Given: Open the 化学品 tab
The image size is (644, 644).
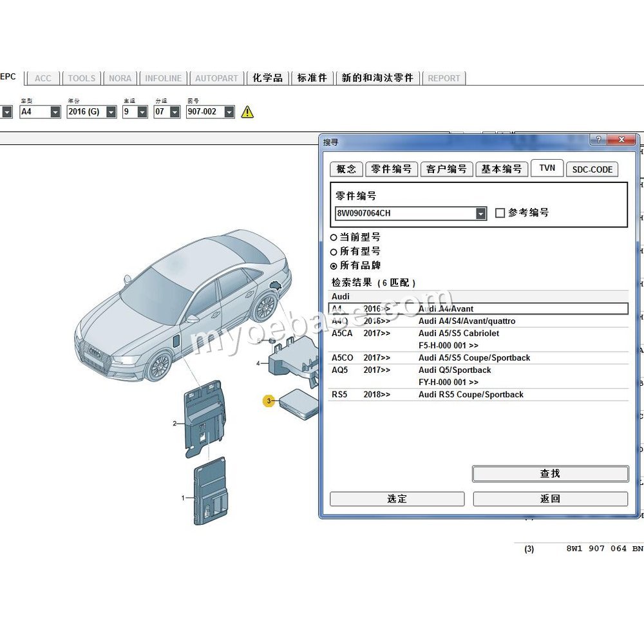Looking at the screenshot, I should tap(268, 78).
